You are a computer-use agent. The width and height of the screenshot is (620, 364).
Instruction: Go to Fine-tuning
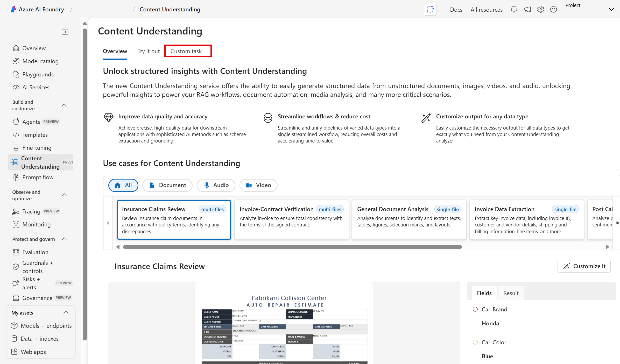[x=37, y=148]
